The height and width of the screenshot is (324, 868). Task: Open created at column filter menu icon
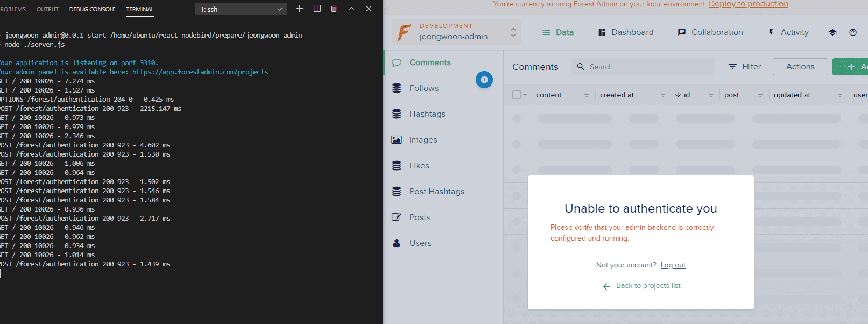click(x=663, y=95)
